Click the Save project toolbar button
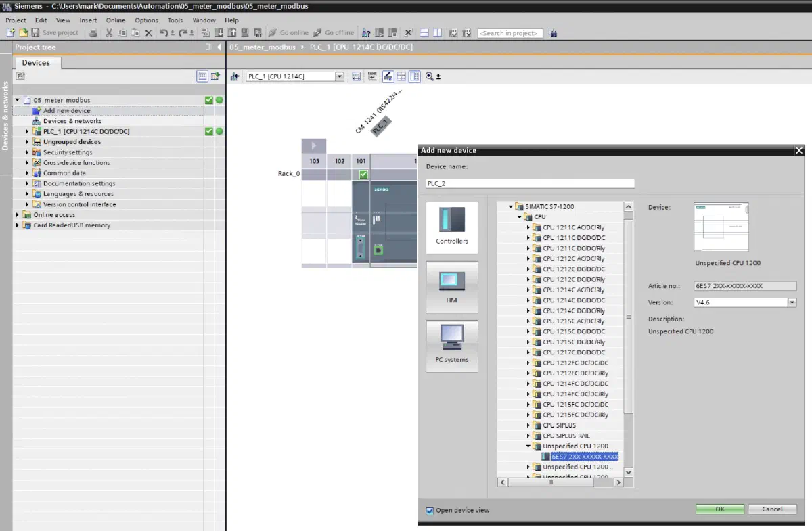The width and height of the screenshot is (812, 531). click(x=55, y=32)
